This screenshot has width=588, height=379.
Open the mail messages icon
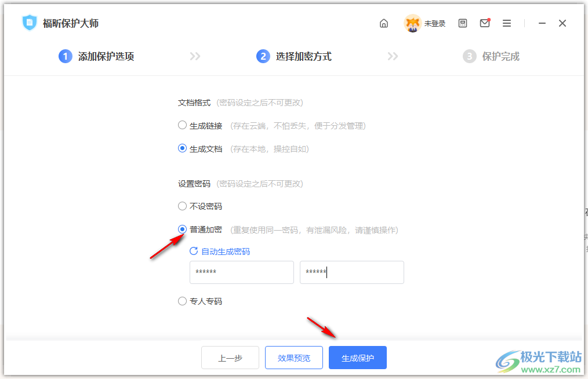point(485,23)
